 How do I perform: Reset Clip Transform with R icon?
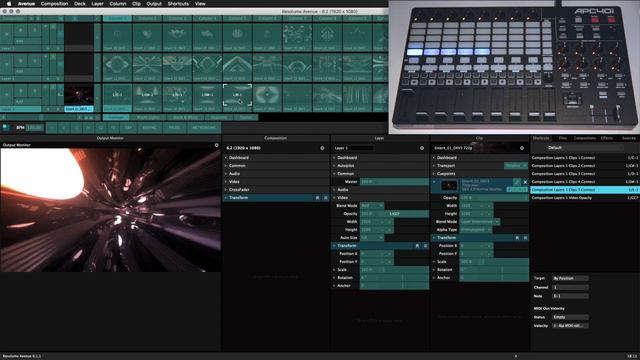click(517, 238)
